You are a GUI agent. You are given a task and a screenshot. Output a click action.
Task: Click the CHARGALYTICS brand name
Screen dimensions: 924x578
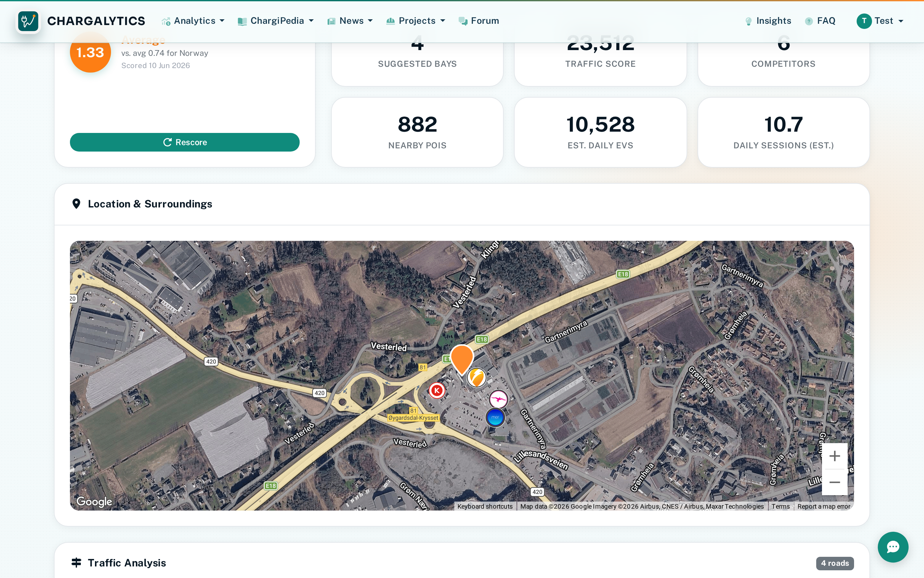click(x=96, y=21)
